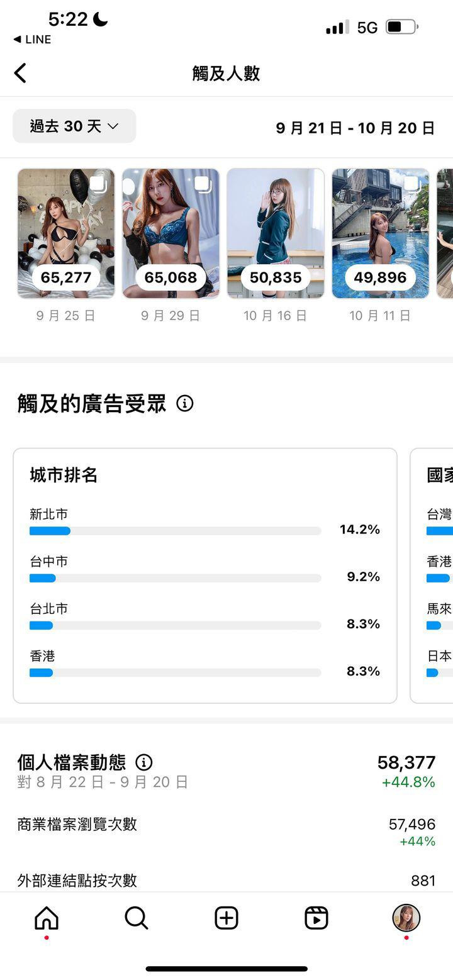Viewport: 453px width, 980px height.
Task: Expand the 過去 30 天 date range dropdown
Action: (x=74, y=126)
